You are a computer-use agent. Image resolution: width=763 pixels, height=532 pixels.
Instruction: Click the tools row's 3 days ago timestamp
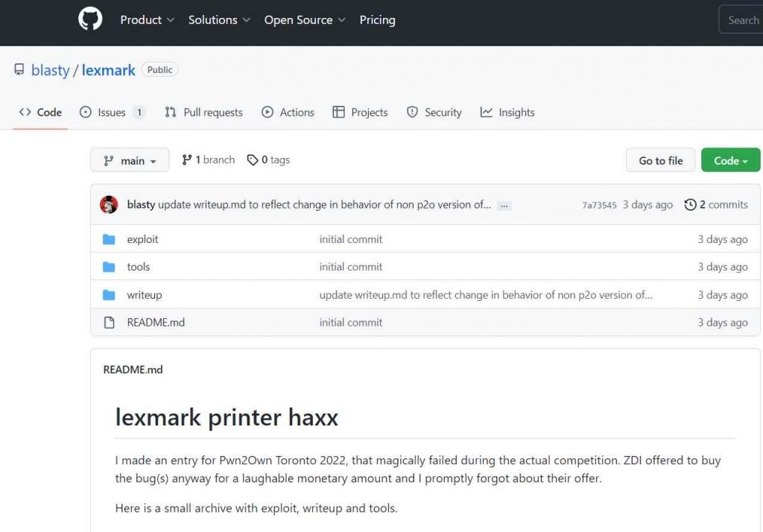[723, 267]
